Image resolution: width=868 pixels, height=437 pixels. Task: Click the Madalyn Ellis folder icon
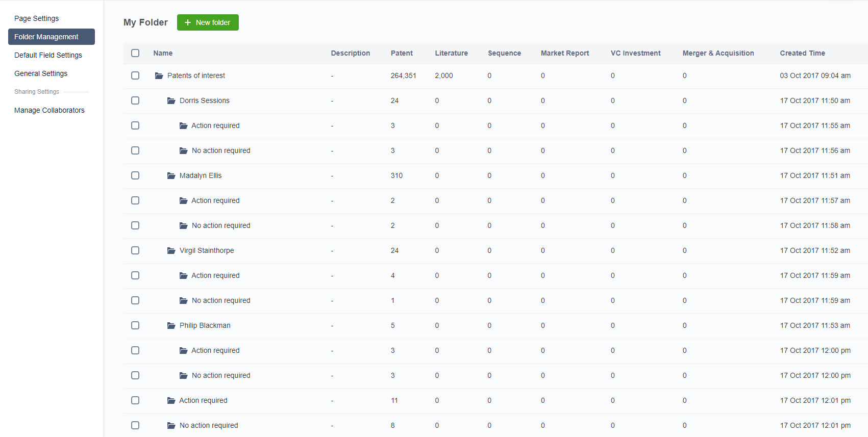pyautogui.click(x=171, y=175)
